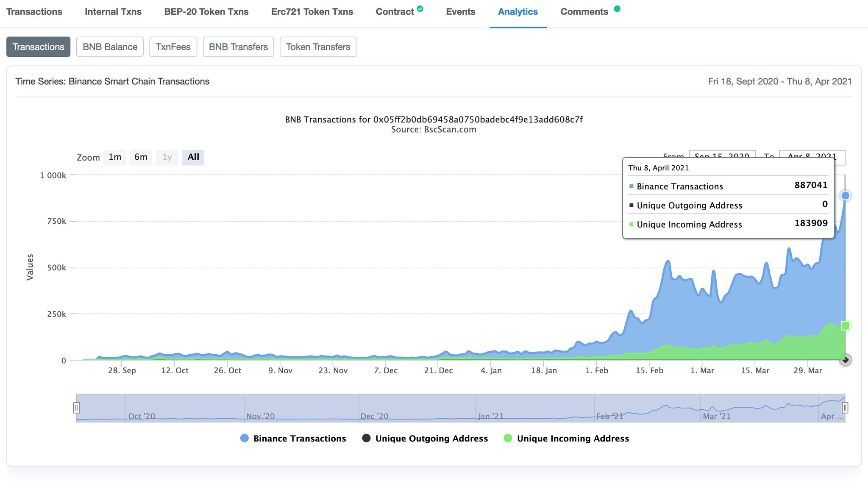Click the black Unique Outgoing Address legend dot

[367, 438]
